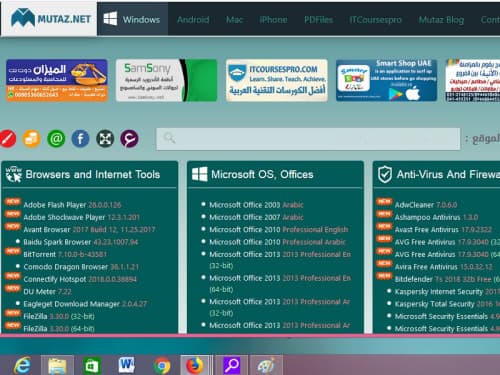The width and height of the screenshot is (500, 375).
Task: Open the ITCoursesPro.com banner ad
Action: tap(277, 80)
